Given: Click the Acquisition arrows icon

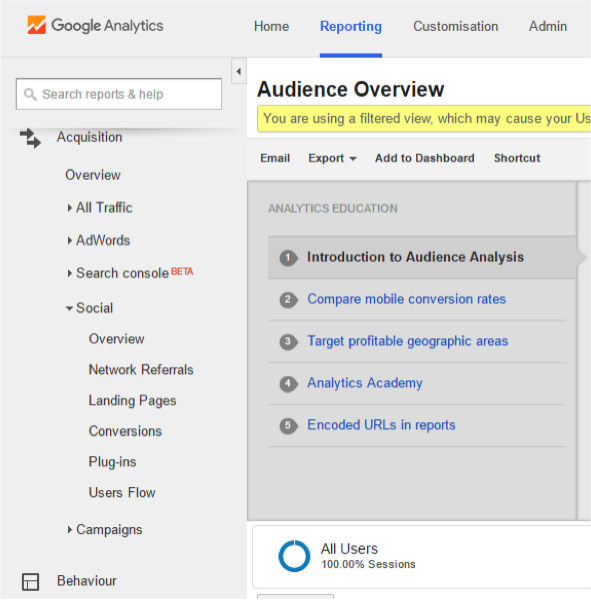Looking at the screenshot, I should tap(31, 138).
